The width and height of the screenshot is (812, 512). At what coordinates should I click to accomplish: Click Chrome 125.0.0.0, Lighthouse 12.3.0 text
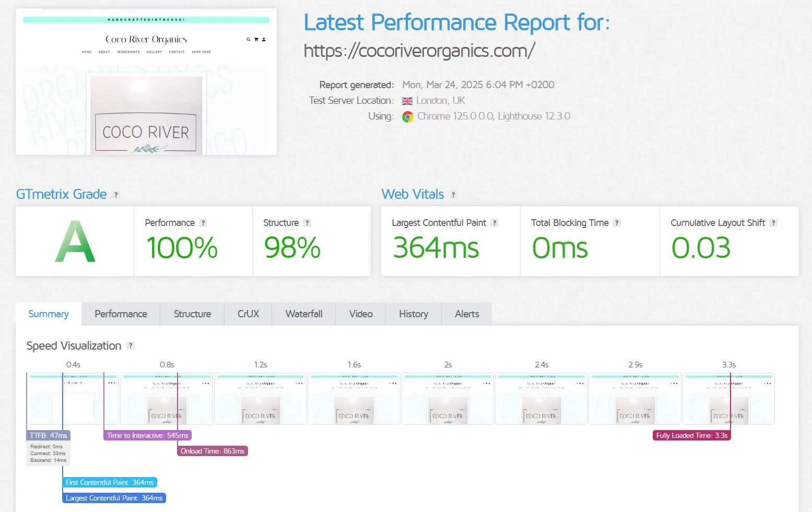(x=494, y=116)
